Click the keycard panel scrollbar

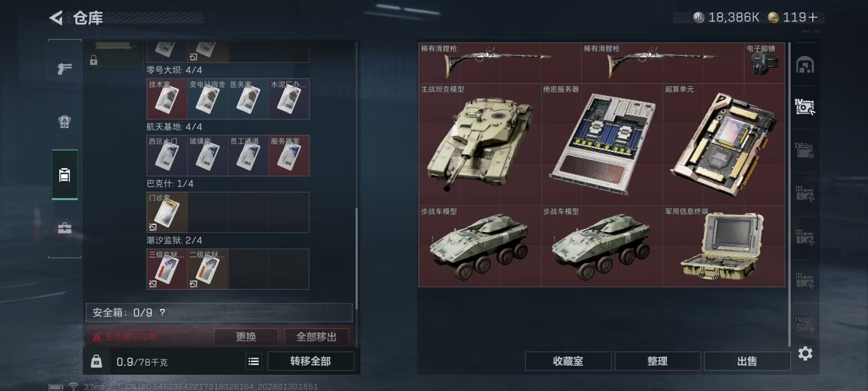pos(357,258)
